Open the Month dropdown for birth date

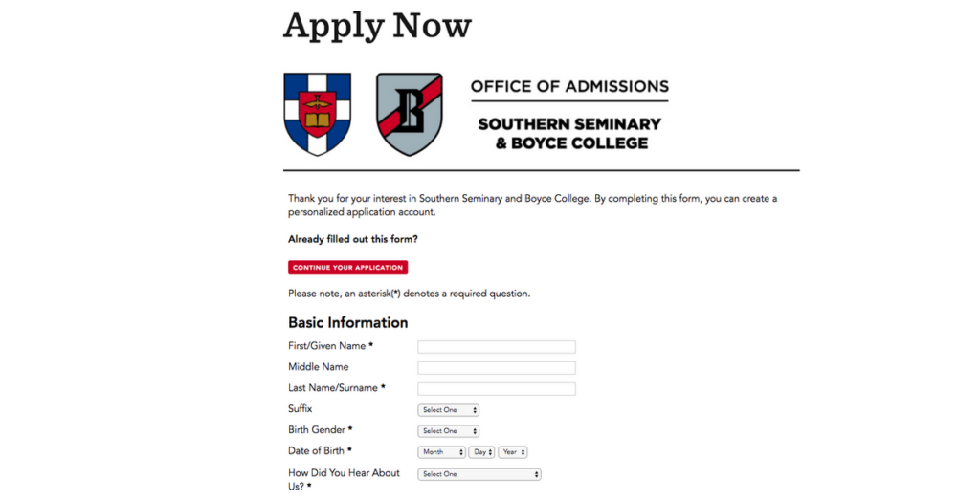pos(442,452)
